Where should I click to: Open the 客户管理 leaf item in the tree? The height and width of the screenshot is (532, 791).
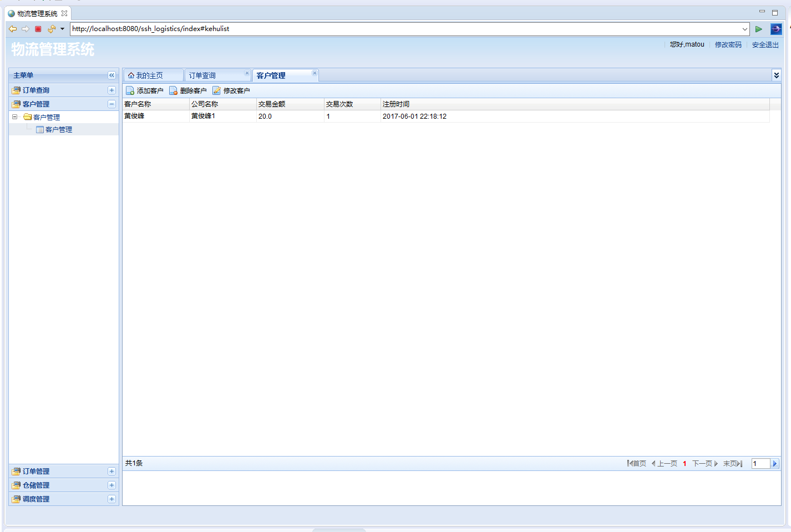59,129
